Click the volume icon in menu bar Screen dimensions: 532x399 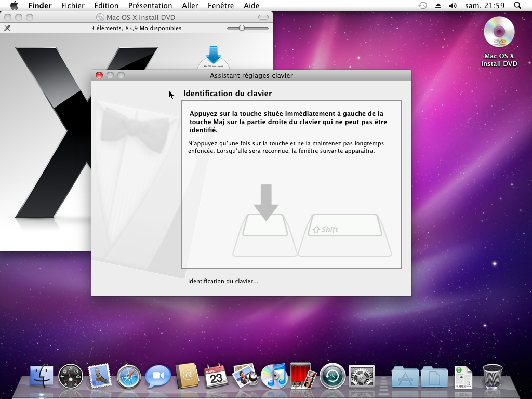point(453,5)
